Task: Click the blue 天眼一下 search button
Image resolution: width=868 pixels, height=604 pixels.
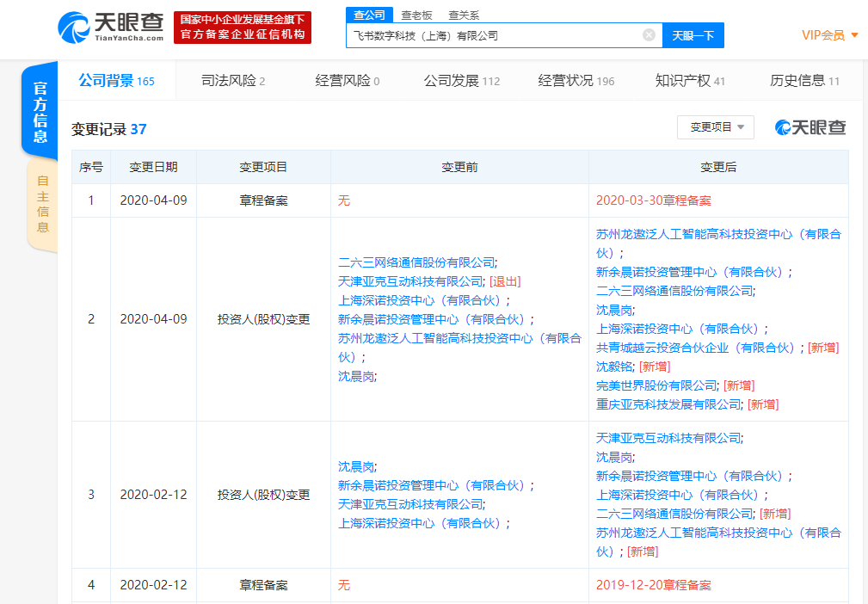Action: point(693,34)
